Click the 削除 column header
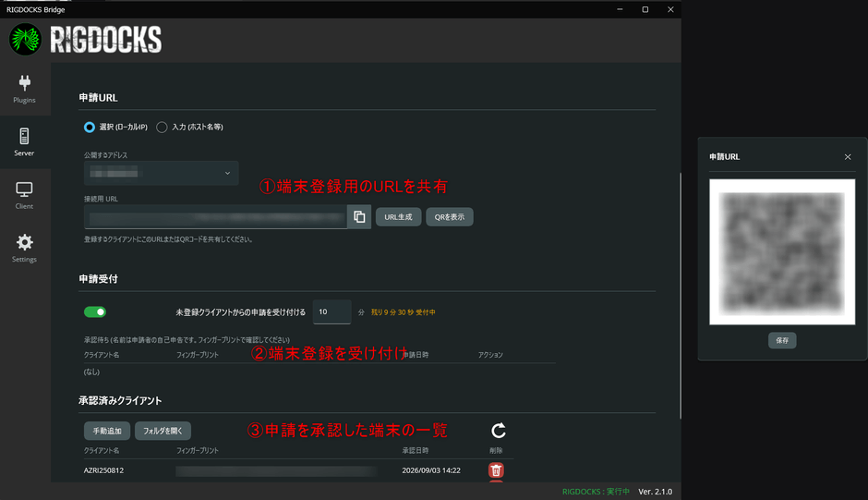Image resolution: width=868 pixels, height=500 pixels. click(496, 451)
